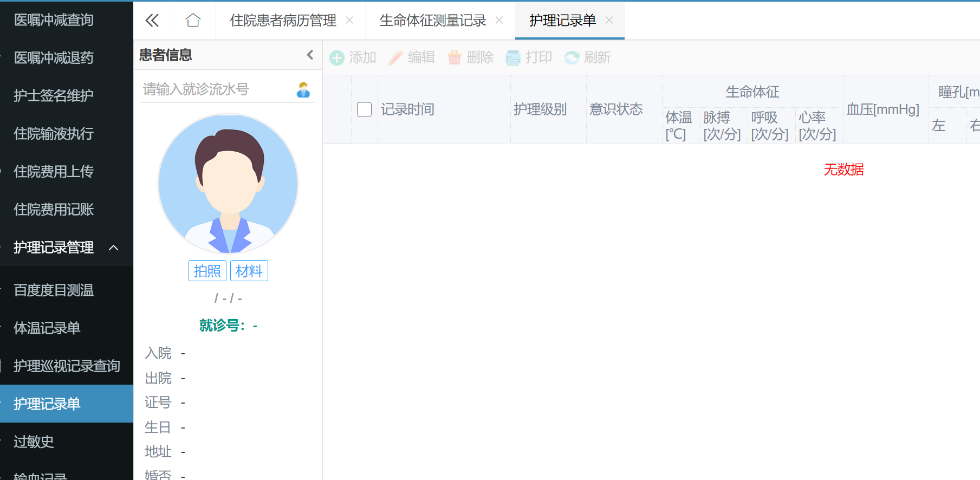Click the 材料 button
980x480 pixels.
(249, 271)
